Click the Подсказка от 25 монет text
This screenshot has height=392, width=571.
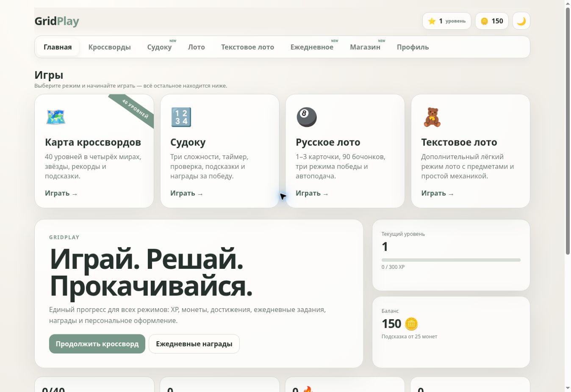[x=409, y=337]
